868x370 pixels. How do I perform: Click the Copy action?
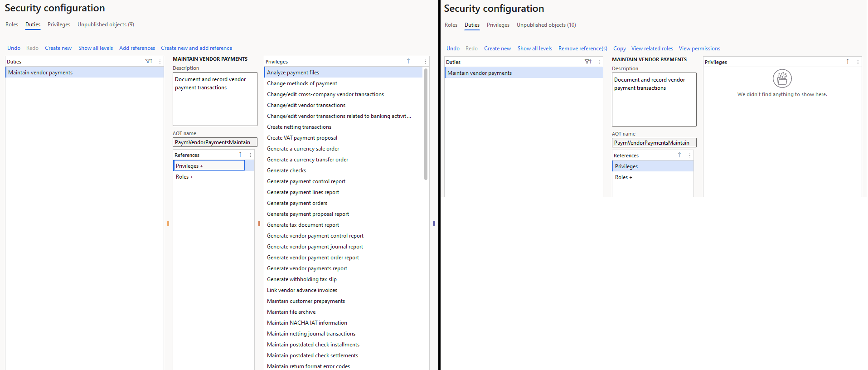coord(619,49)
